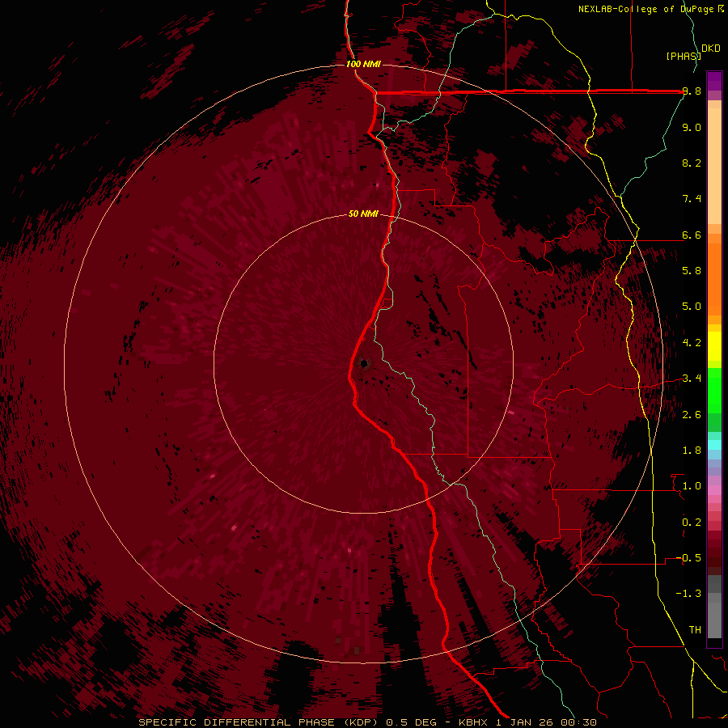Viewport: 728px width, 728px height.
Task: Pick the yellow segment of the color bar
Action: [x=714, y=346]
